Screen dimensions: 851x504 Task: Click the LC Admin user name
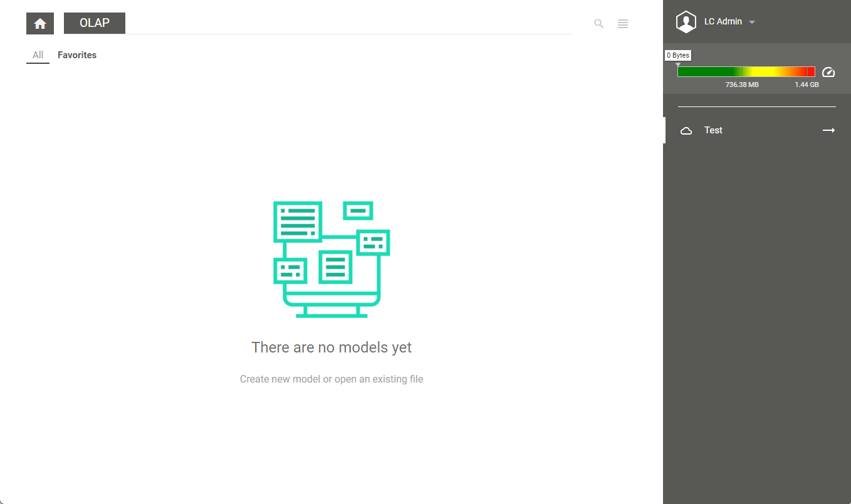click(x=723, y=21)
